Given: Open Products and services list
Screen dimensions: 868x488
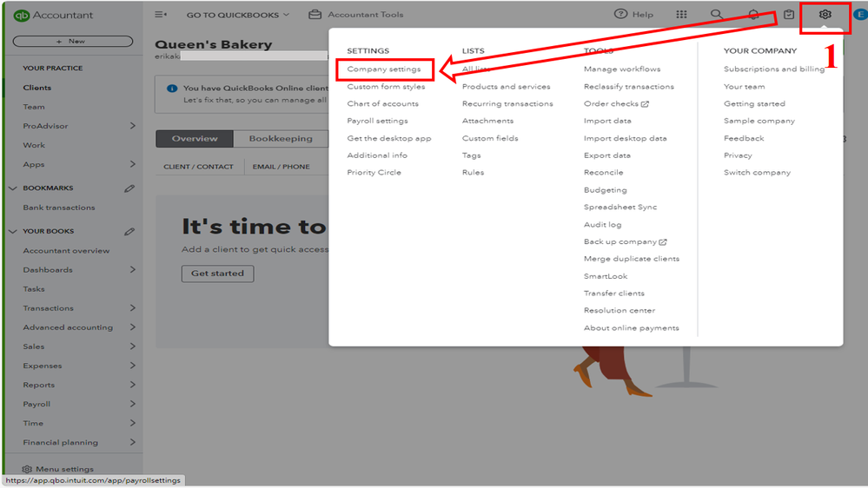Looking at the screenshot, I should point(506,87).
